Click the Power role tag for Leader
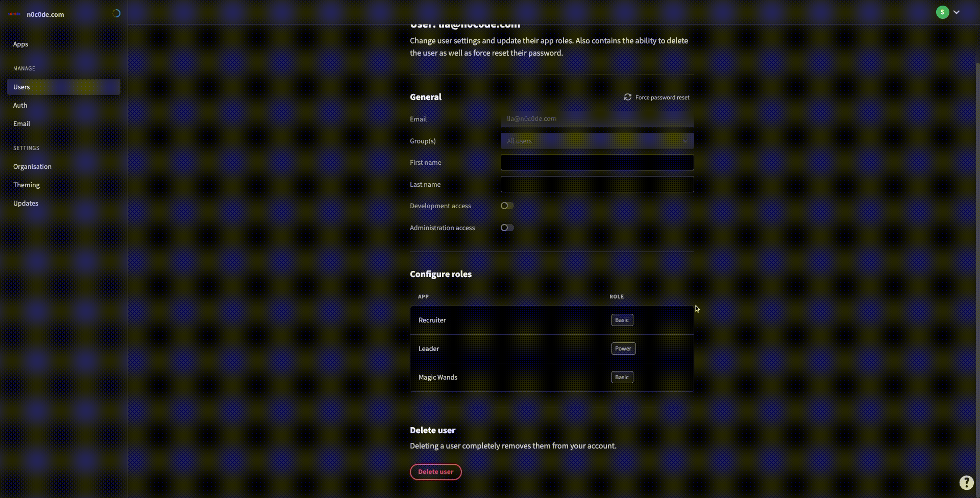This screenshot has width=980, height=498. [623, 348]
